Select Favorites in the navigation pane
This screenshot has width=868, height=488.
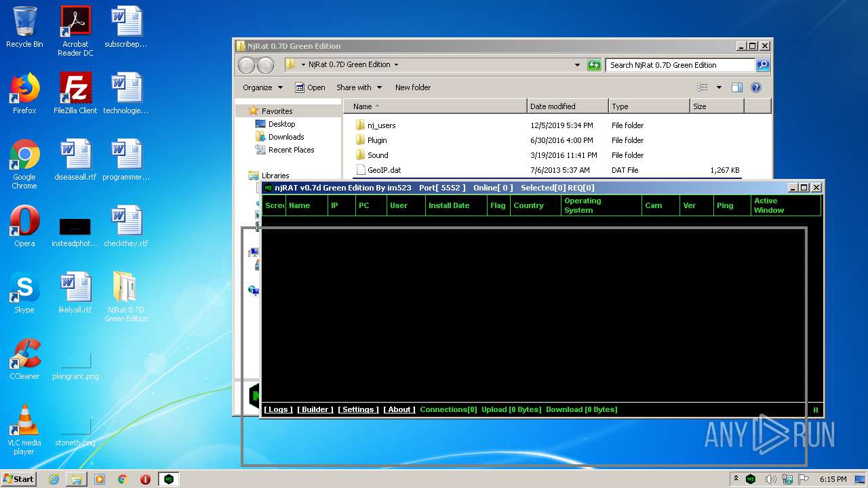277,111
